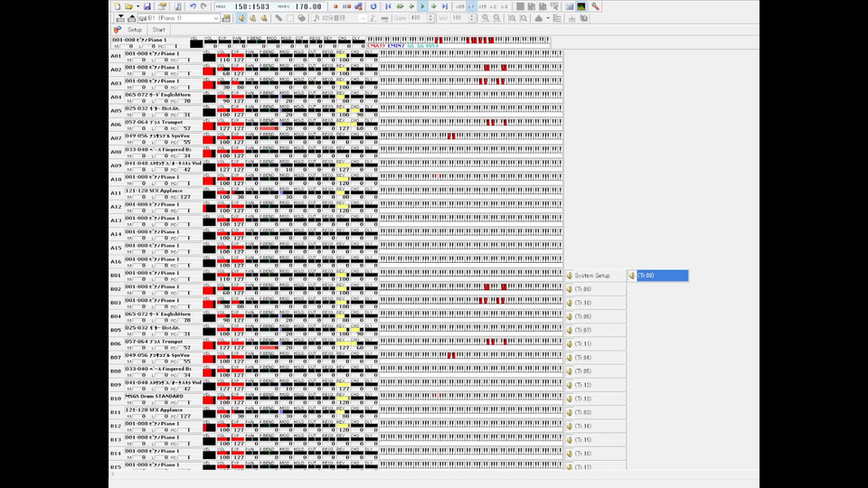Select the (Tr.09) track entry
Screen dimensions: 868x488
pos(596,289)
